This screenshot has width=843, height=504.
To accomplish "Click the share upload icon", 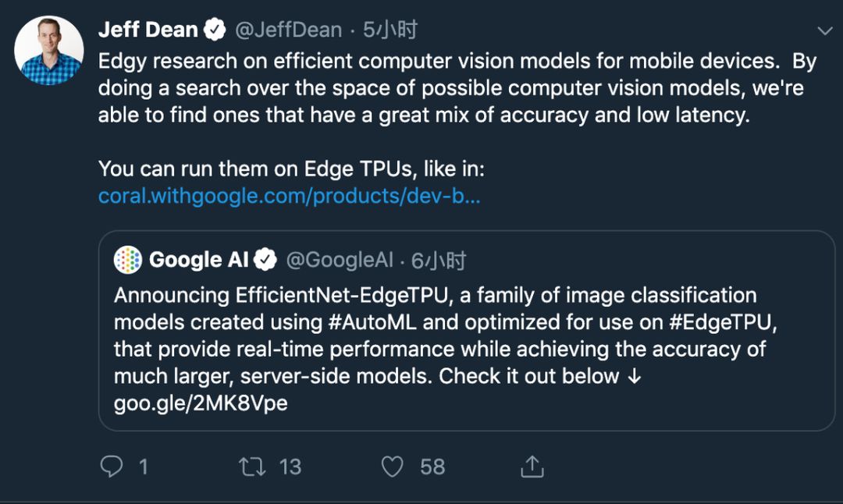I will 532,467.
